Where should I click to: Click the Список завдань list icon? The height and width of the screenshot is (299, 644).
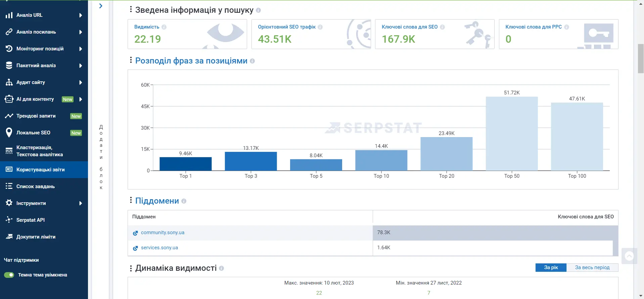click(9, 186)
